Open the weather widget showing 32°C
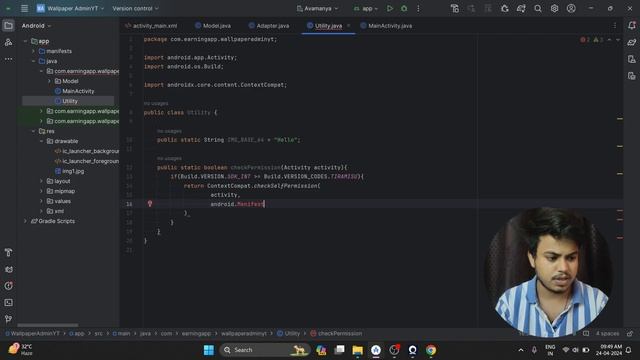640x360 pixels. pyautogui.click(x=20, y=350)
